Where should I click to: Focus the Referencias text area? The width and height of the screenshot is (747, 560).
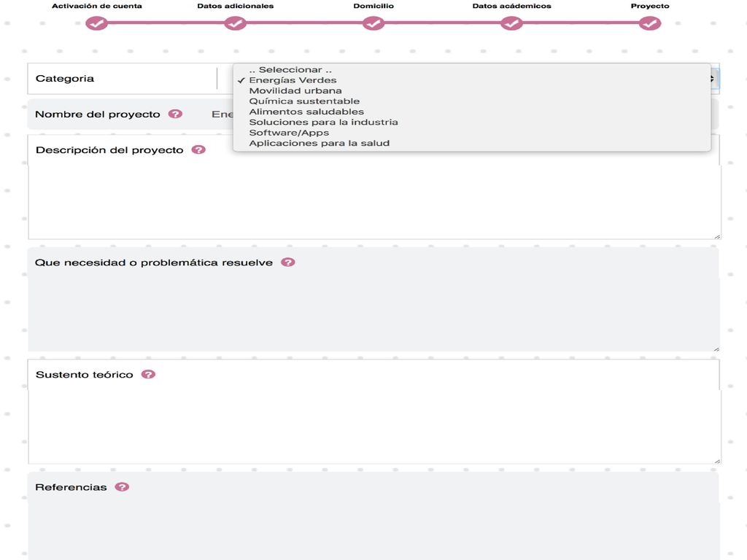click(374, 531)
